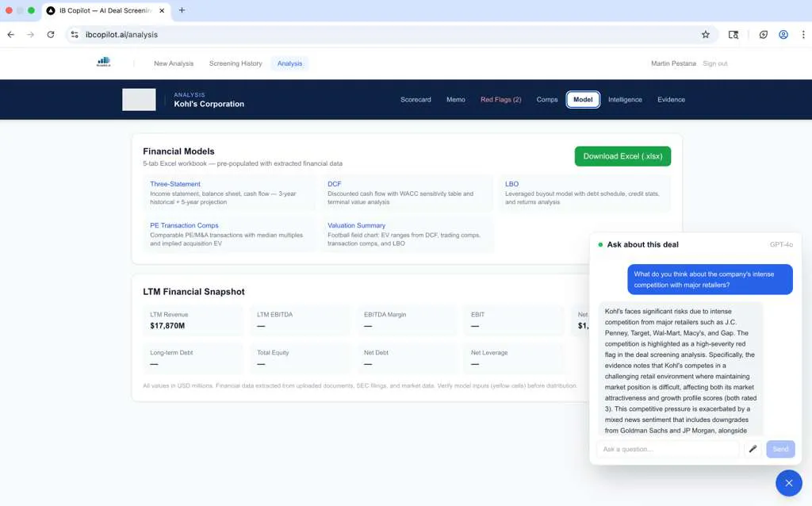Open the Valuation Summary card
Image resolution: width=812 pixels, height=506 pixels.
[407, 234]
